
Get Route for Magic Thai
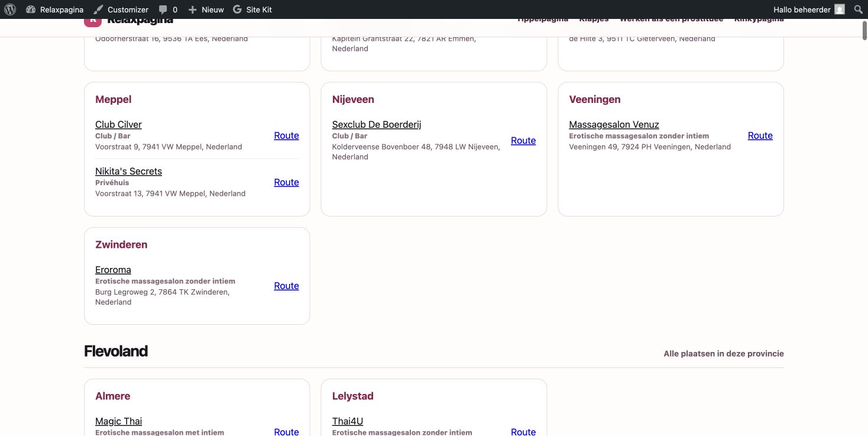point(286,432)
